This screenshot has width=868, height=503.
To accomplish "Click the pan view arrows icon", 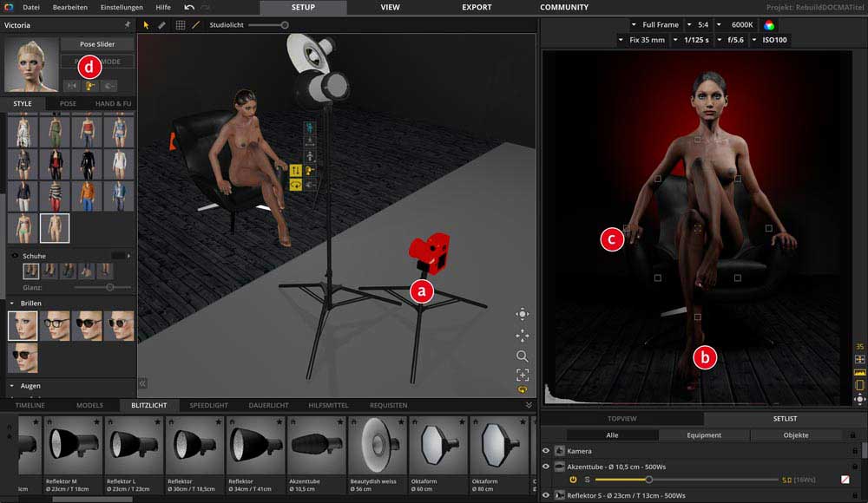I will click(522, 336).
